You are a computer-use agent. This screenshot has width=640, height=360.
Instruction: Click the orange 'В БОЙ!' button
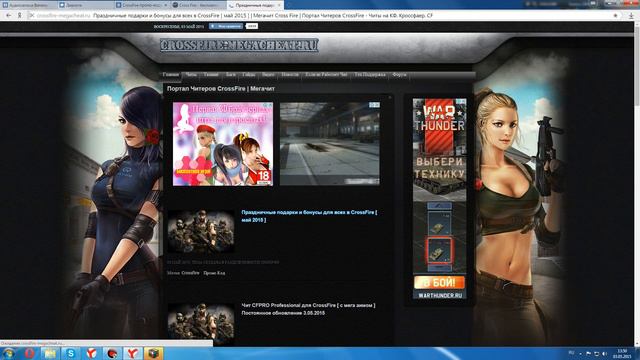[439, 282]
